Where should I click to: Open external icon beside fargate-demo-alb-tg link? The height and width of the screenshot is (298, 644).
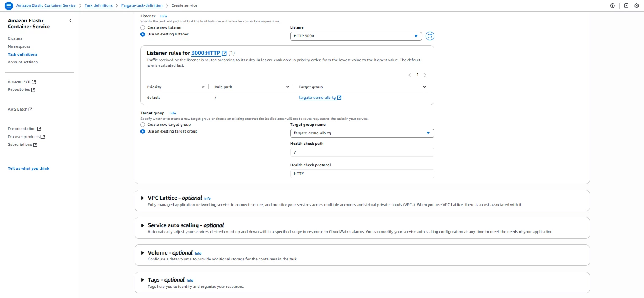tap(340, 98)
